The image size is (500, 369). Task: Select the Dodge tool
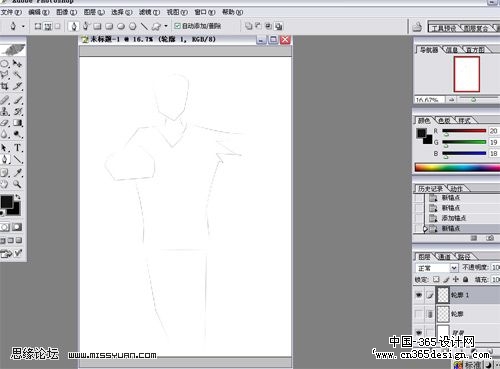tap(17, 134)
